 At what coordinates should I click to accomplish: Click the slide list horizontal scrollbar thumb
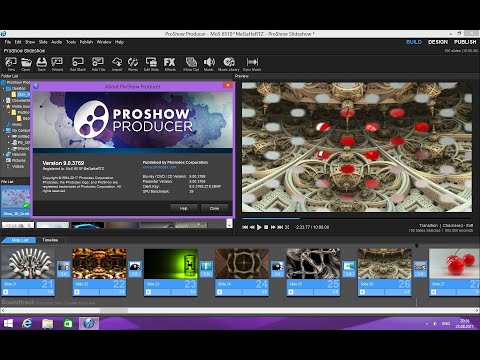pyautogui.click(x=114, y=311)
